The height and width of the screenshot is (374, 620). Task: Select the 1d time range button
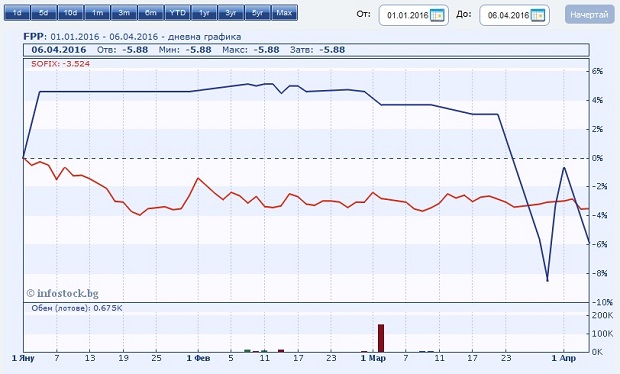tap(17, 13)
